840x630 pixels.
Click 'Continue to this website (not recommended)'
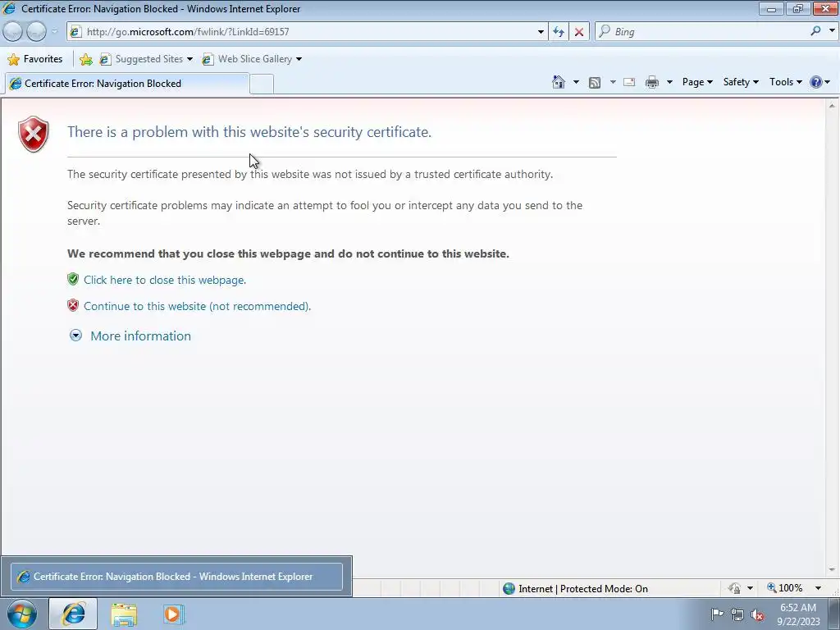(x=197, y=306)
